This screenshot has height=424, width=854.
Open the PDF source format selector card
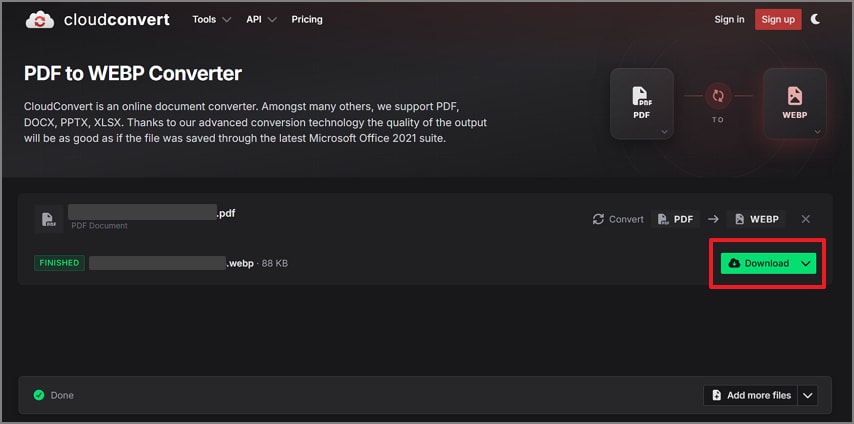click(642, 104)
